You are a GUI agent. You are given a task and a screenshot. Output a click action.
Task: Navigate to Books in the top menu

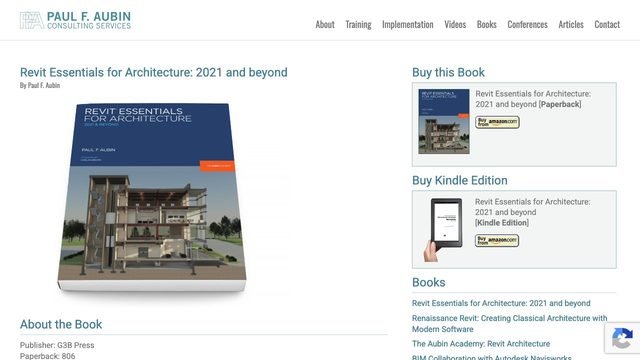487,24
